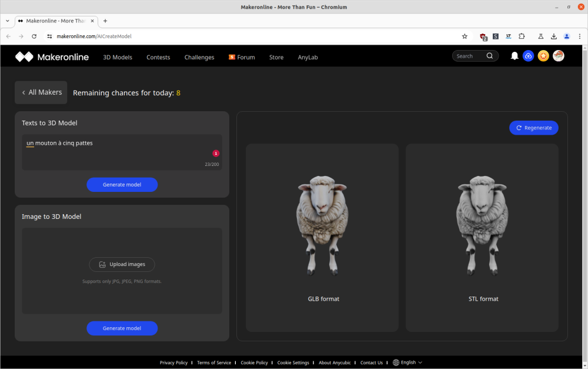This screenshot has width=588, height=369.
Task: Click Generate model under Texts to 3D
Action: (122, 185)
